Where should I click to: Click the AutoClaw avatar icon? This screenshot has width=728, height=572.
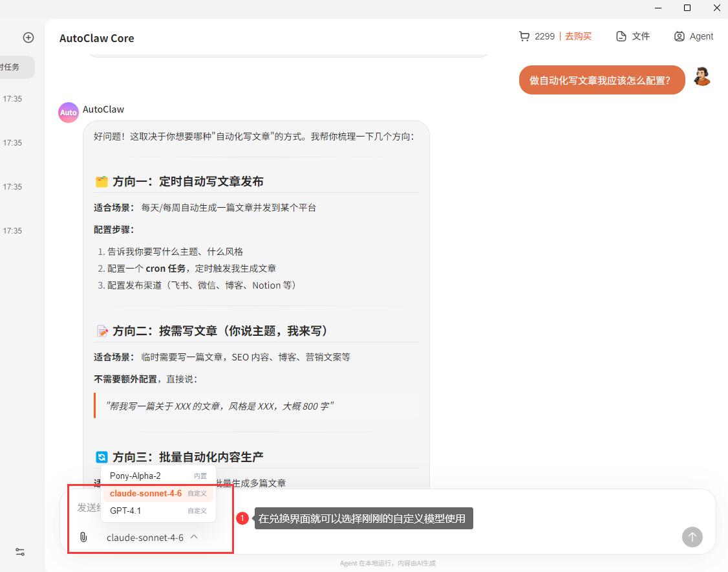coord(69,112)
